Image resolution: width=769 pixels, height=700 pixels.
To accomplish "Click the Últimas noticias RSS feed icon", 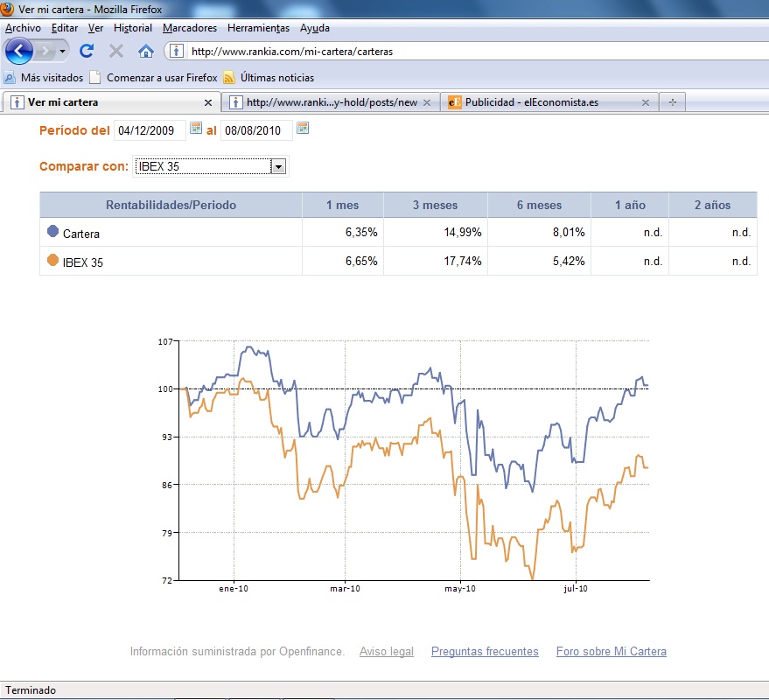I will [229, 78].
